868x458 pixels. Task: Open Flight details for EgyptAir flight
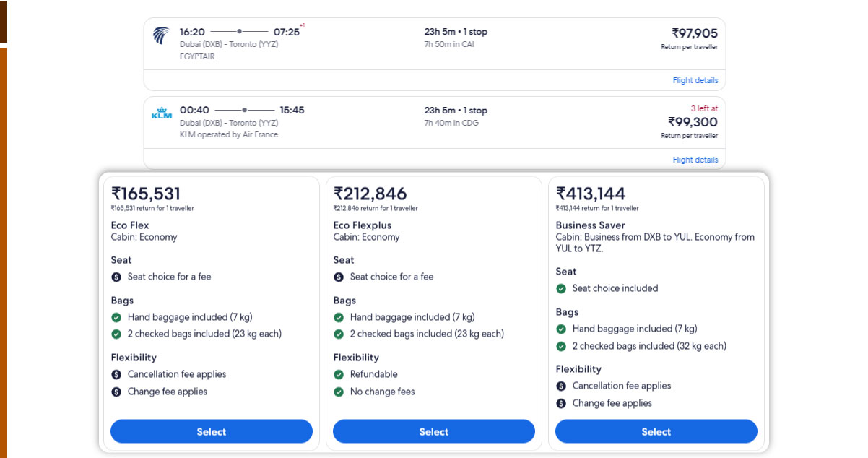click(695, 80)
